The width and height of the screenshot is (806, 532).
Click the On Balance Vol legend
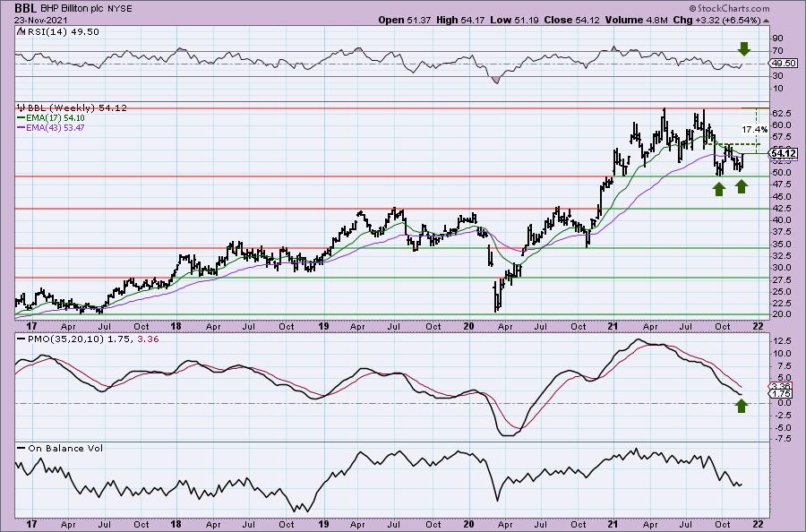64,448
